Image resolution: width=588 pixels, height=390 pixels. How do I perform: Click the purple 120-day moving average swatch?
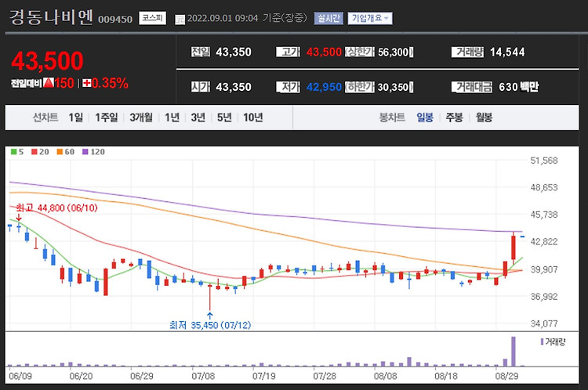(x=85, y=152)
